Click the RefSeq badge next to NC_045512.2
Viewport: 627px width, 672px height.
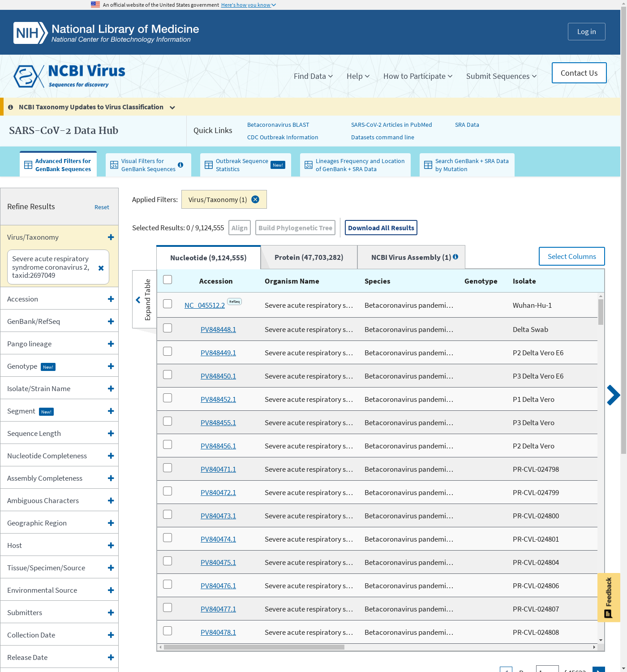click(234, 302)
